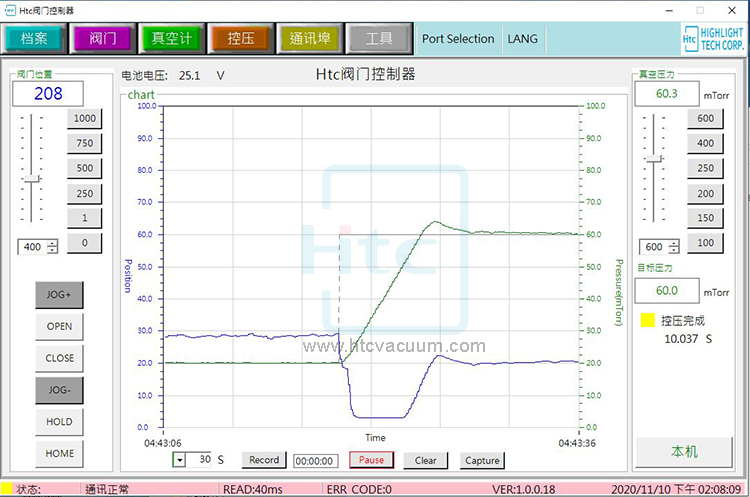This screenshot has height=497, width=750.
Task: Click the 通讯正常 status text
Action: [x=107, y=489]
